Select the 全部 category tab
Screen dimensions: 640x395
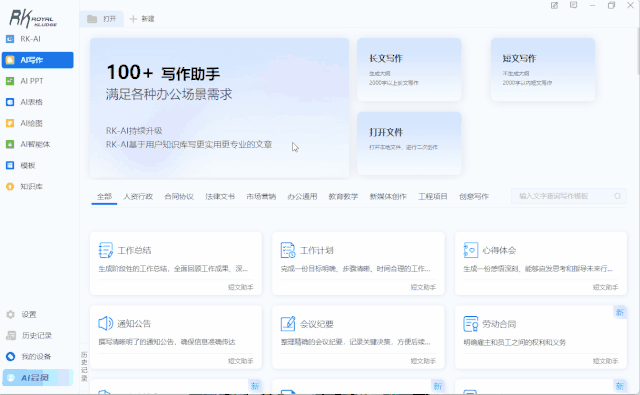[x=104, y=196]
